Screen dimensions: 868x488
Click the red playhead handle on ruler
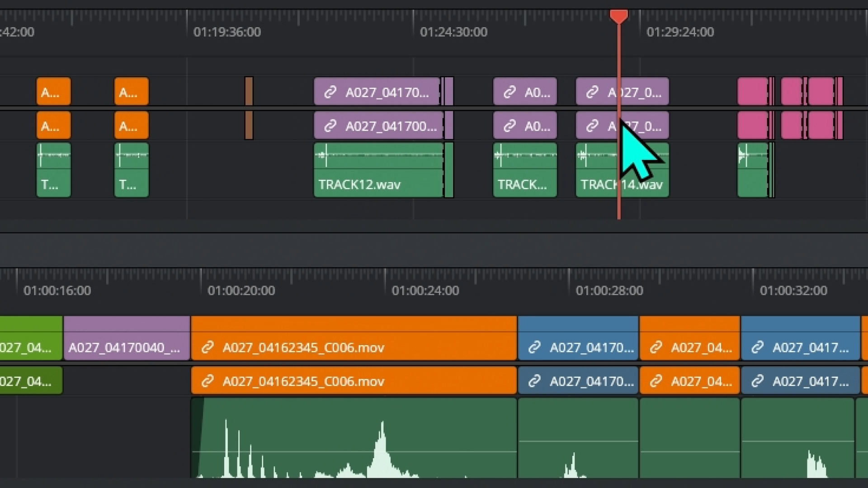pyautogui.click(x=618, y=17)
